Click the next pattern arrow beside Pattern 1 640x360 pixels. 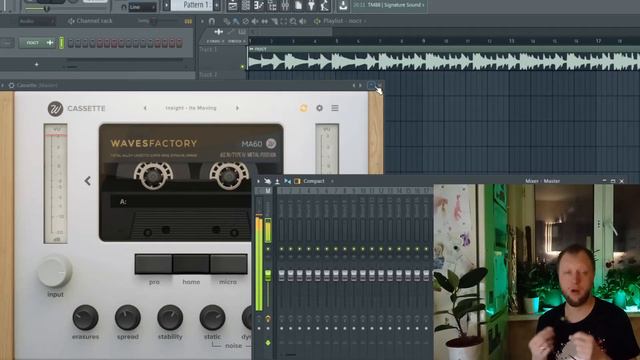point(217,5)
